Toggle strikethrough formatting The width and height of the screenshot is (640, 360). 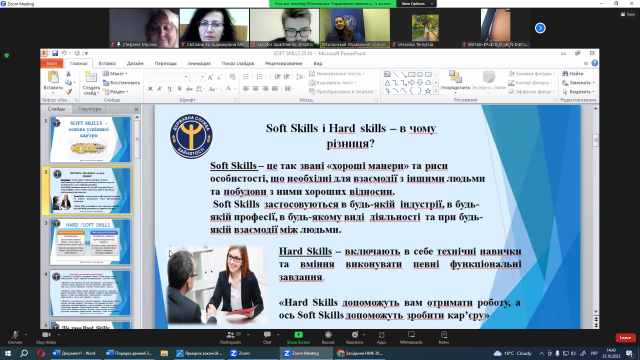click(189, 89)
